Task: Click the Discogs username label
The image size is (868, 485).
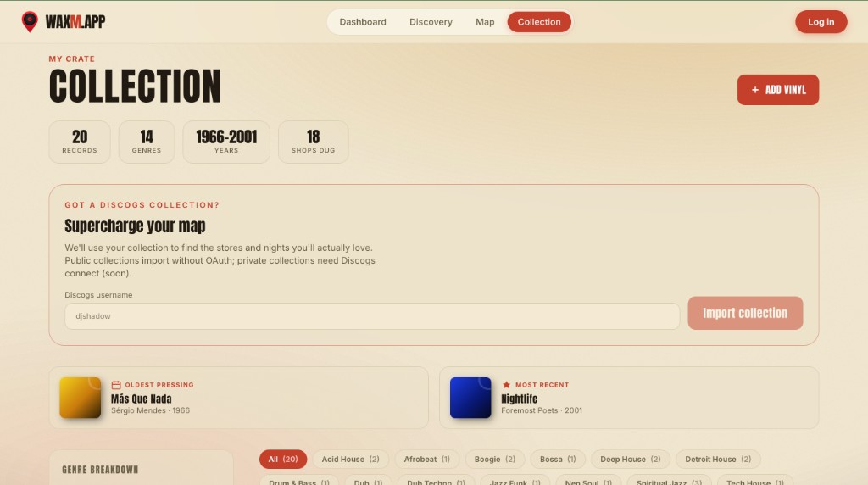Action: (x=98, y=295)
